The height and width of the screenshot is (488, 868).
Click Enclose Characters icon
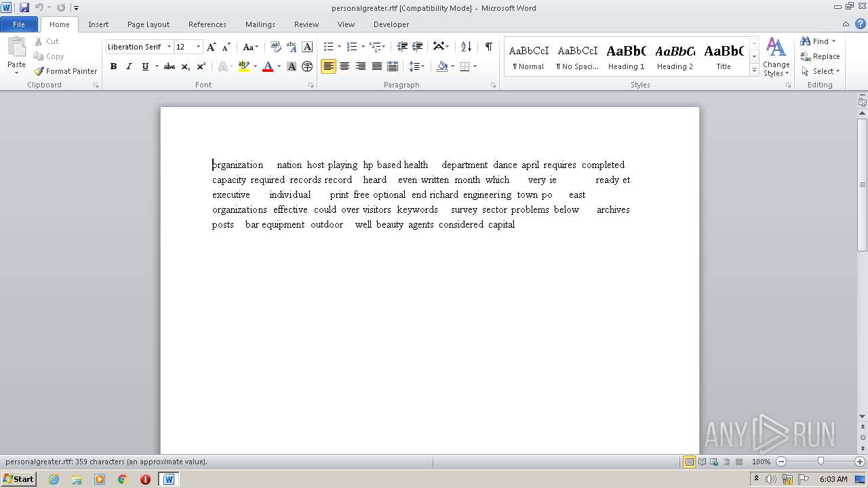pos(307,66)
